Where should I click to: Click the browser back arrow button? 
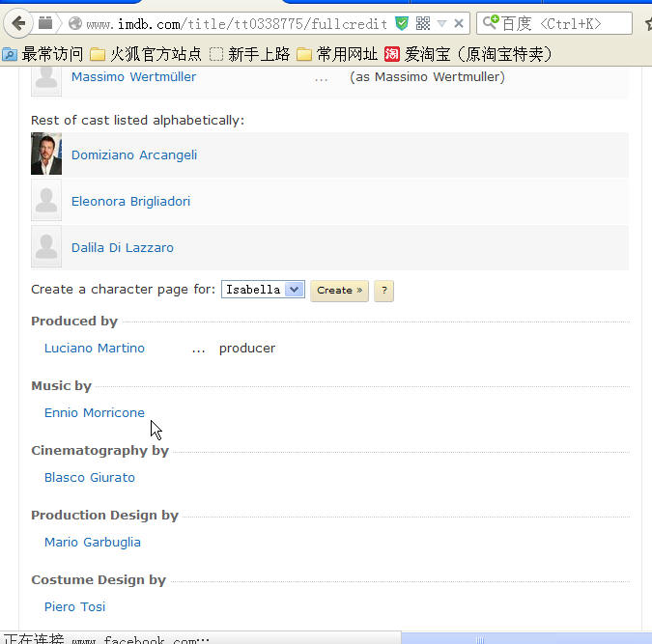(x=18, y=23)
